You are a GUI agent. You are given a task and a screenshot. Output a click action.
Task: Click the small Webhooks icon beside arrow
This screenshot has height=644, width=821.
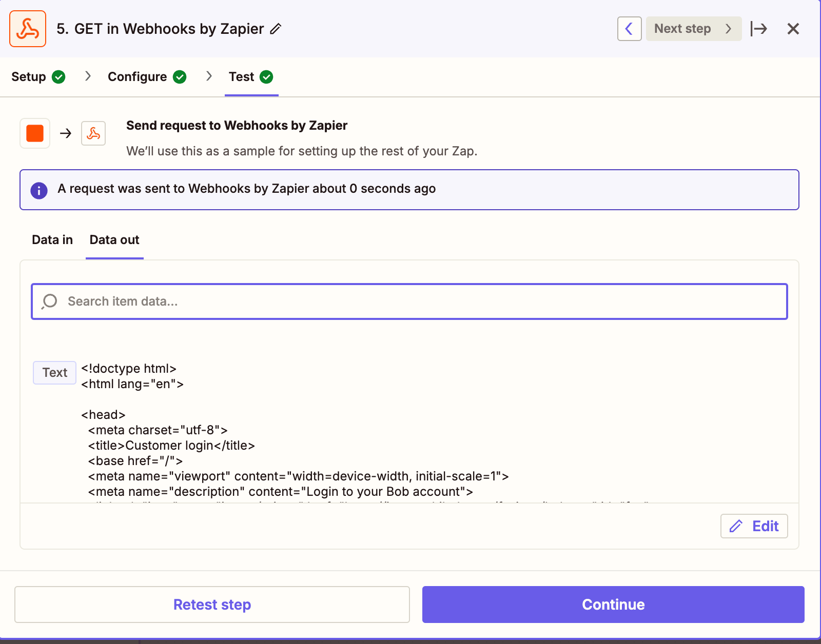93,133
